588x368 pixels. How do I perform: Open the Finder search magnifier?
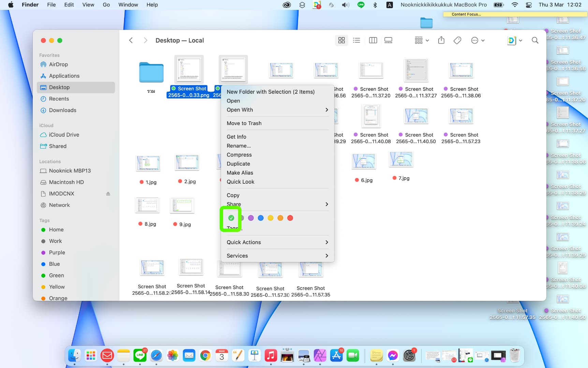[535, 41]
